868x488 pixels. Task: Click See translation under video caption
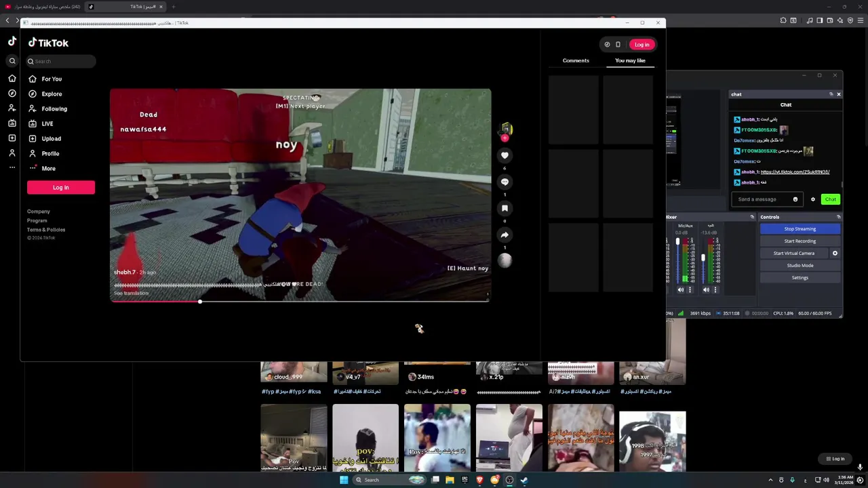131,293
